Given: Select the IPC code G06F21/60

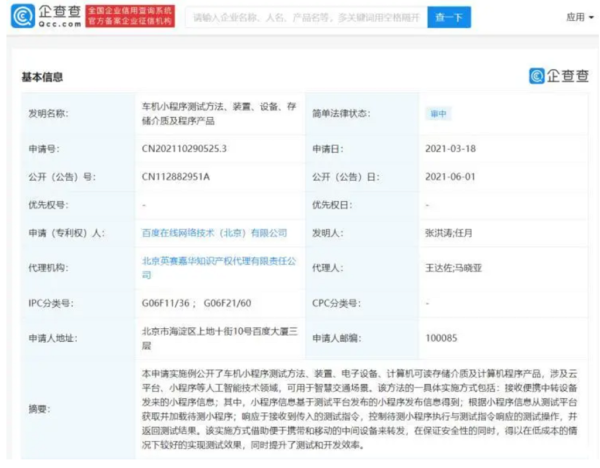Looking at the screenshot, I should [x=227, y=303].
